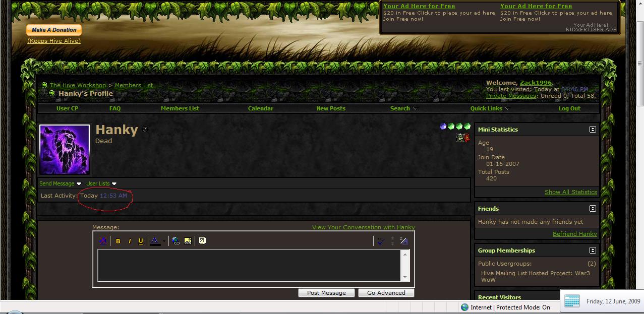Click the editor resize arrows icon

coord(392,241)
